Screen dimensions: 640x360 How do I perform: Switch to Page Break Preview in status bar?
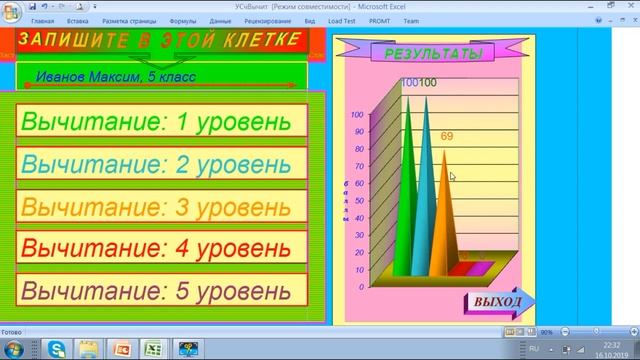531,332
